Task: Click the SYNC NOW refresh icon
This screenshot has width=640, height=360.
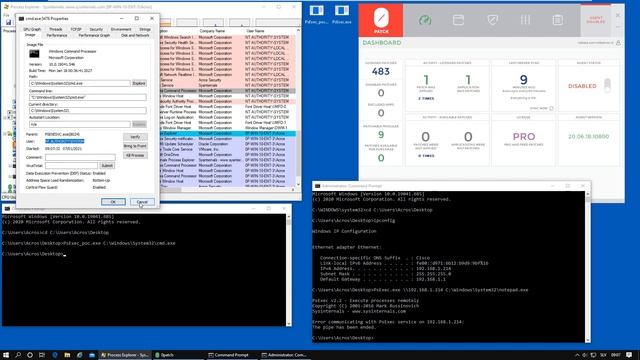Action: click(x=551, y=108)
